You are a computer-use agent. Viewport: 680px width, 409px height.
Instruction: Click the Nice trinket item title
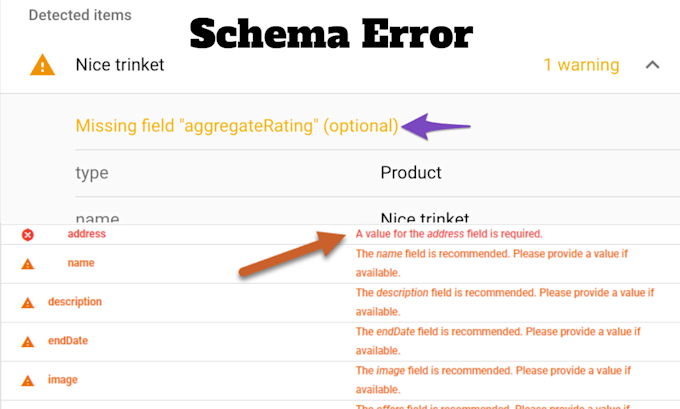119,65
